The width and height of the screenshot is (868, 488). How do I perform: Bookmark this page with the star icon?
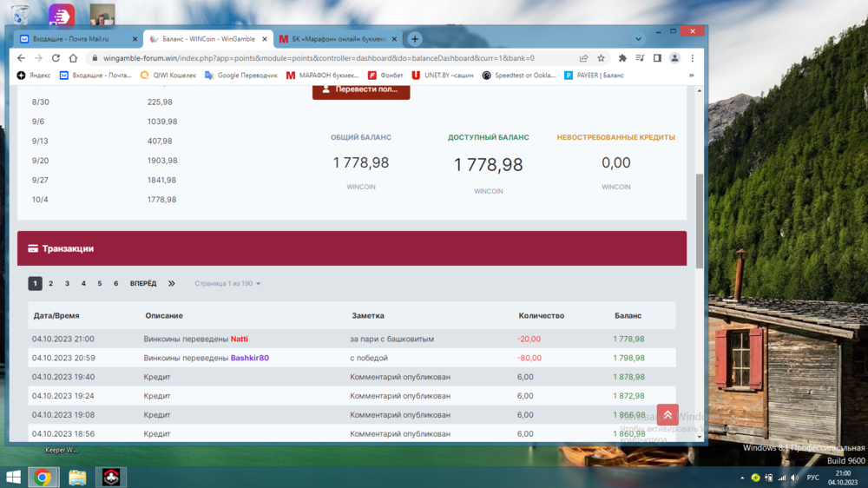[x=601, y=58]
